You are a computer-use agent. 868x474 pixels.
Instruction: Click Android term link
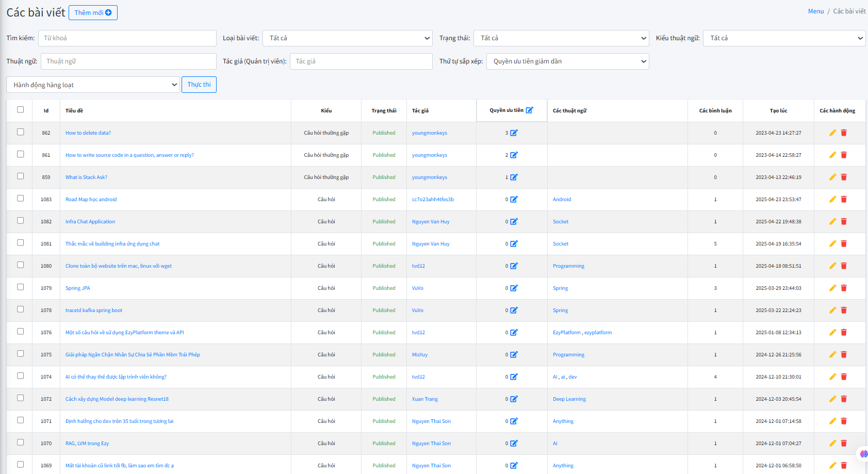point(562,199)
